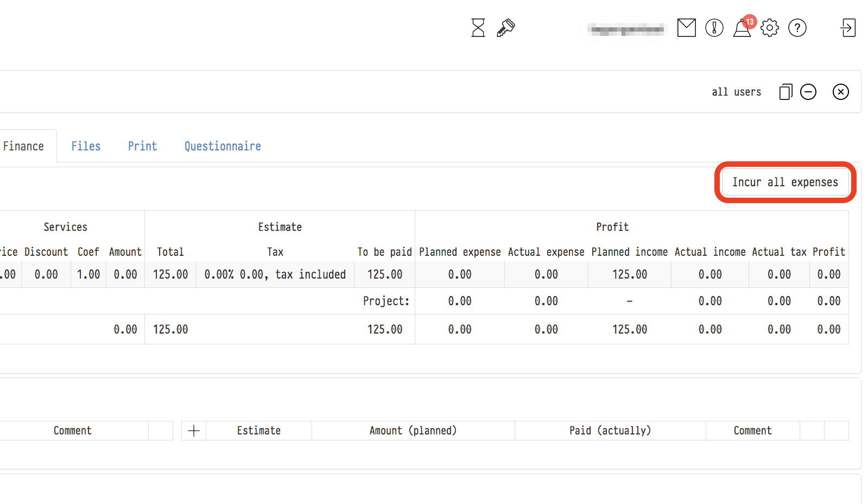The width and height of the screenshot is (868, 504).
Task: Open the mail envelope icon
Action: click(686, 28)
